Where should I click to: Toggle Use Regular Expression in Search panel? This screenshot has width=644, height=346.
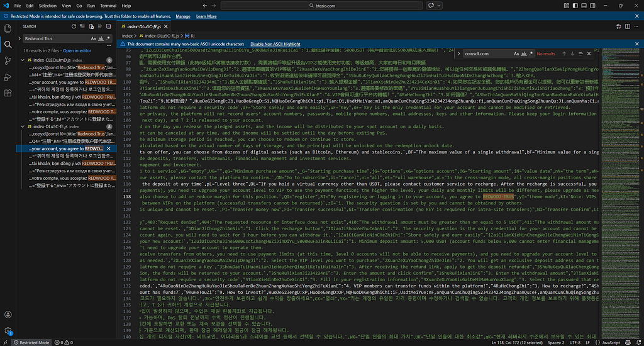coord(108,38)
